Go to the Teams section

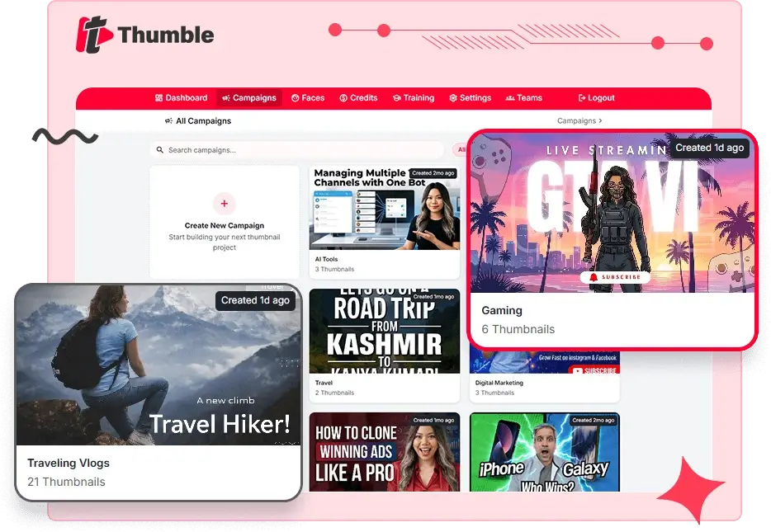coord(523,98)
